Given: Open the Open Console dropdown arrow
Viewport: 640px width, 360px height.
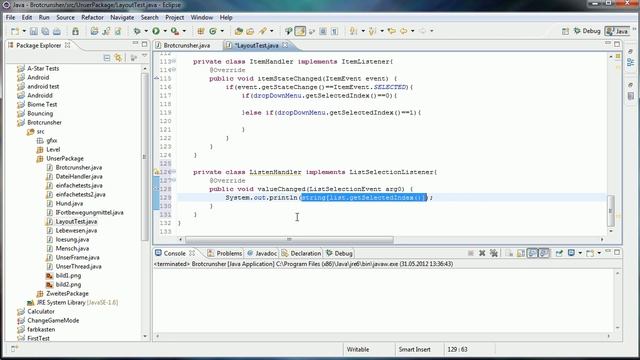Looking at the screenshot, I should [x=599, y=253].
